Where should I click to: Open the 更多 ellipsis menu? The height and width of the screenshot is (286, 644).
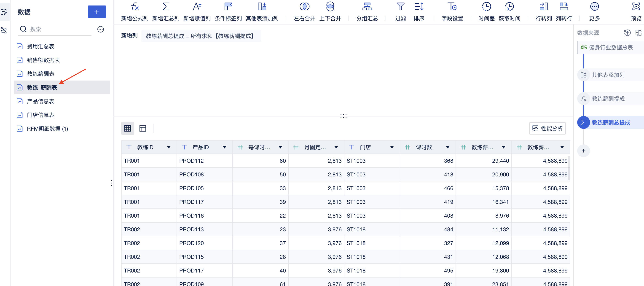594,7
